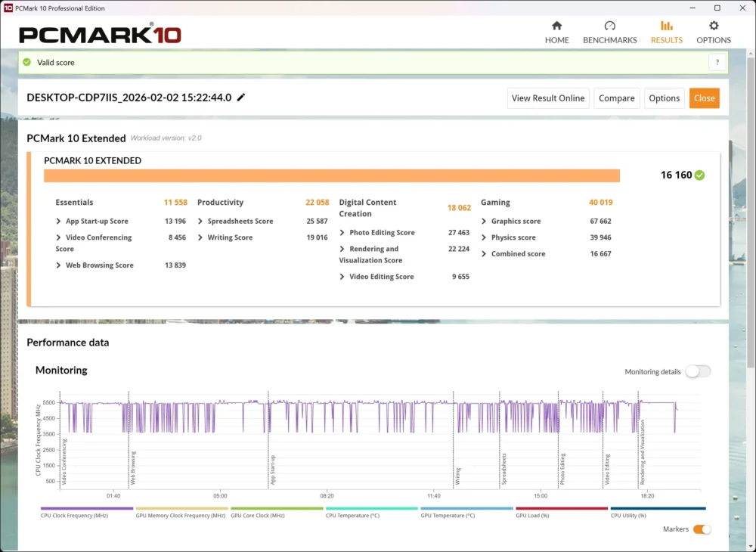Click Digital Content Creation score 18 062

[459, 208]
